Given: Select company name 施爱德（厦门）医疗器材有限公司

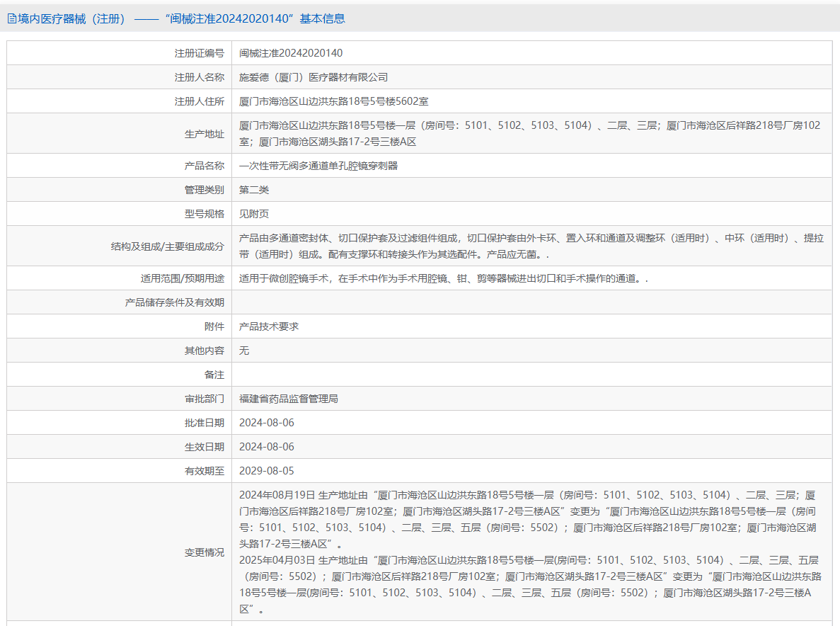Looking at the screenshot, I should click(x=313, y=77).
